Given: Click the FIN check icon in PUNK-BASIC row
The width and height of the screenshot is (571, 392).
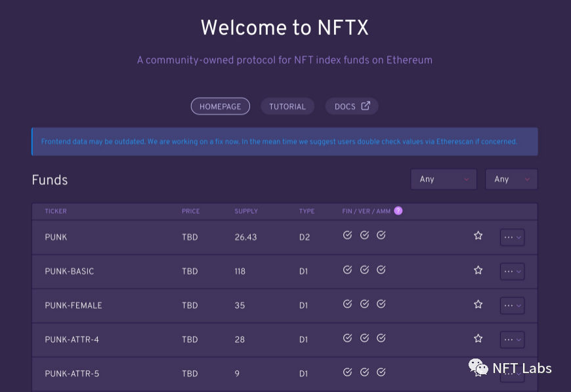Looking at the screenshot, I should (x=347, y=270).
